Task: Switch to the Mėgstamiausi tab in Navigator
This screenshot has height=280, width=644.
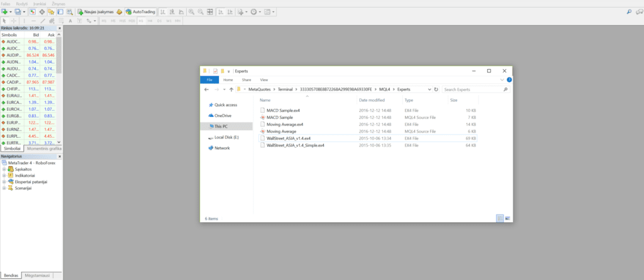Action: (x=36, y=276)
